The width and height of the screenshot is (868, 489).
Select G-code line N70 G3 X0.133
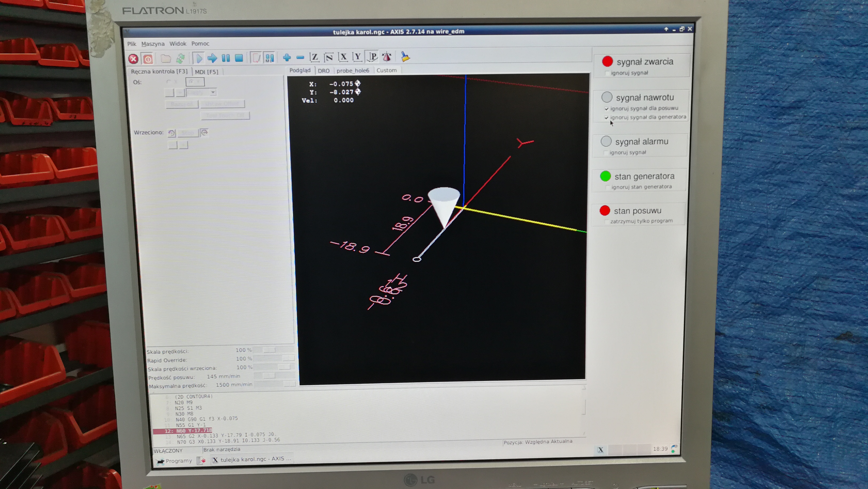228,441
